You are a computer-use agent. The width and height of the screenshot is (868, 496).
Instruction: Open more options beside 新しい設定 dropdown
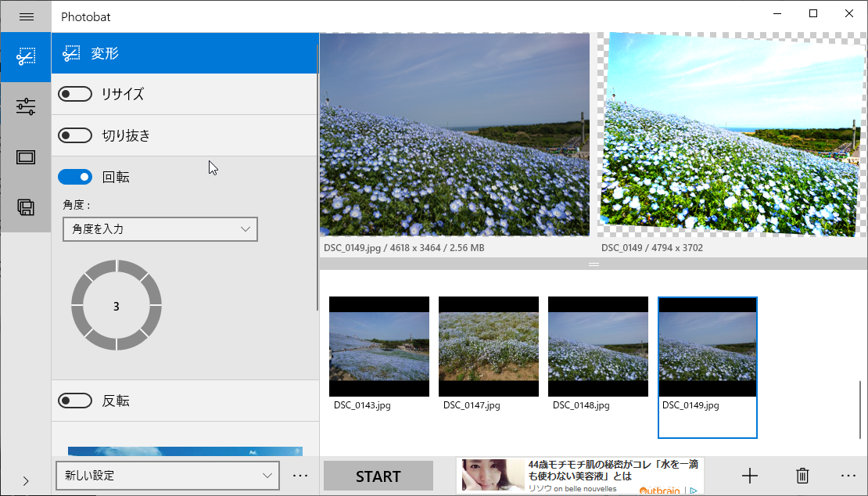[x=300, y=476]
